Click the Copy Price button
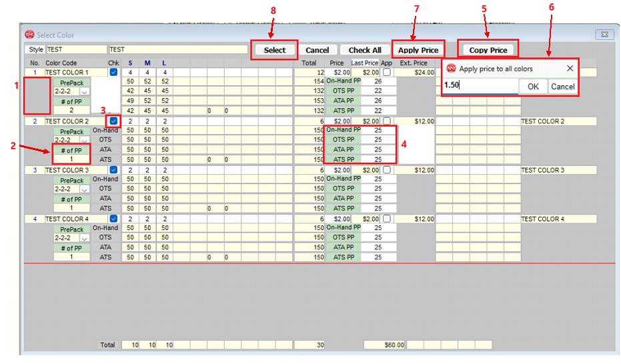This screenshot has height=364, width=621. click(x=488, y=50)
